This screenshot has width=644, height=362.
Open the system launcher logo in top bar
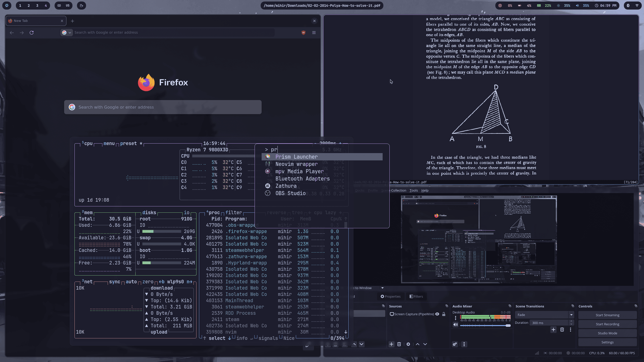coord(7,6)
